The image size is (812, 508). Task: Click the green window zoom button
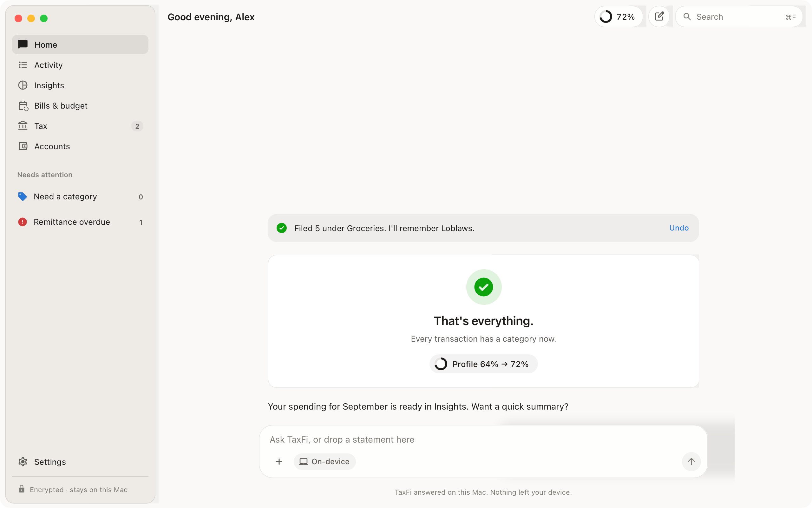(x=44, y=18)
